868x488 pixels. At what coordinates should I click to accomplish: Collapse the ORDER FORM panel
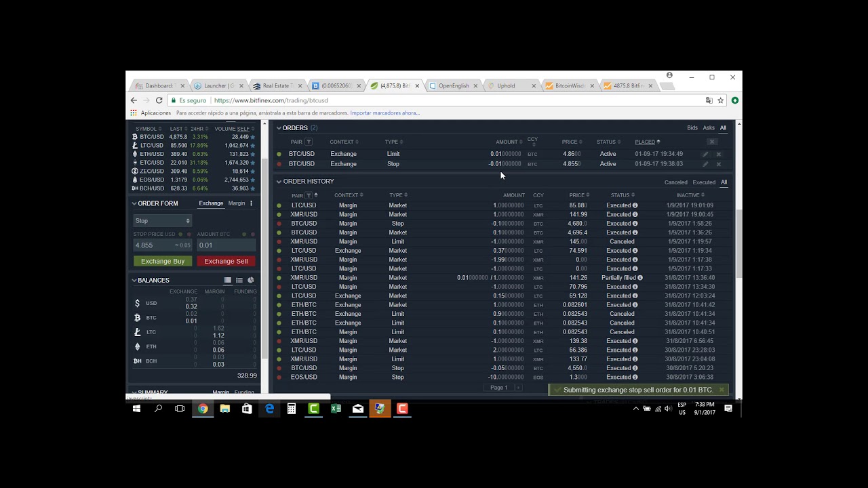(134, 203)
